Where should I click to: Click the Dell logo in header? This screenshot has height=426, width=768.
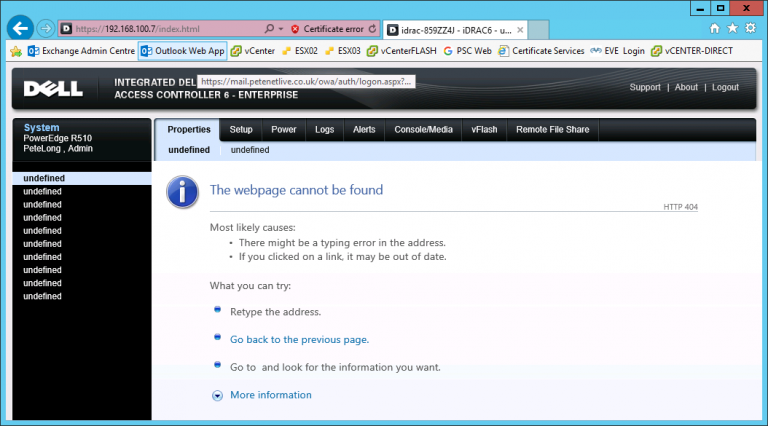53,89
